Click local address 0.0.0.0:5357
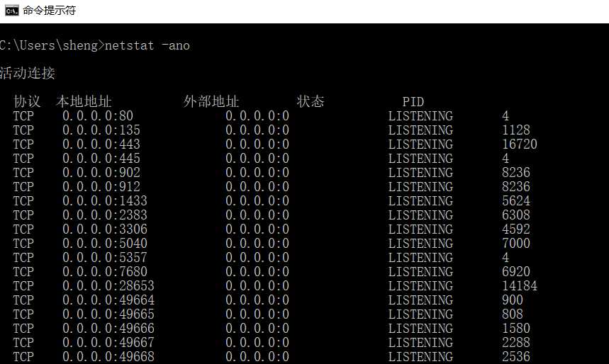The image size is (609, 364). (105, 258)
